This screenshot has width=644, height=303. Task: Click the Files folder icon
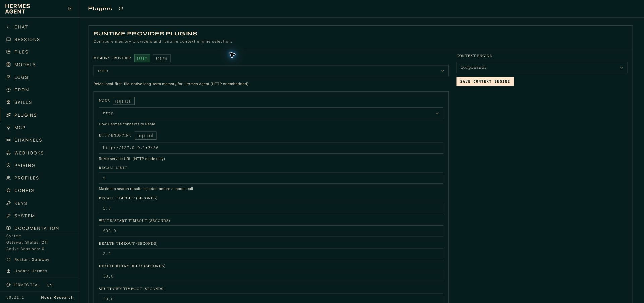click(x=9, y=52)
